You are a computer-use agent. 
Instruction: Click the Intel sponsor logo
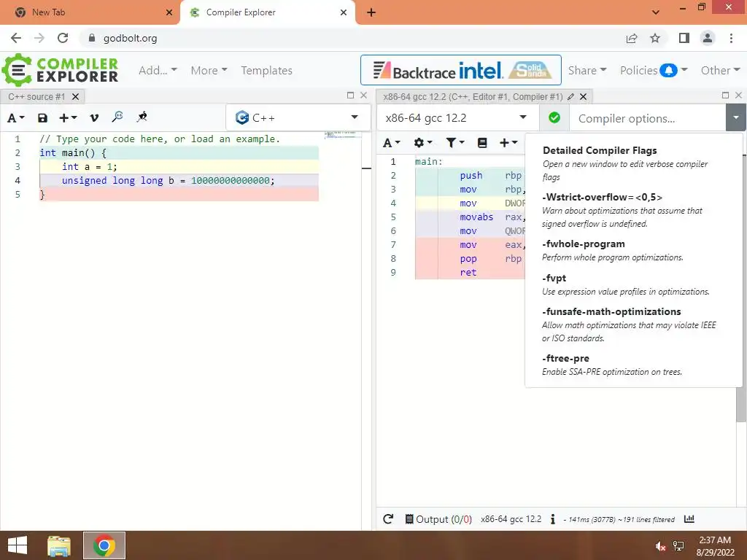[x=481, y=71]
